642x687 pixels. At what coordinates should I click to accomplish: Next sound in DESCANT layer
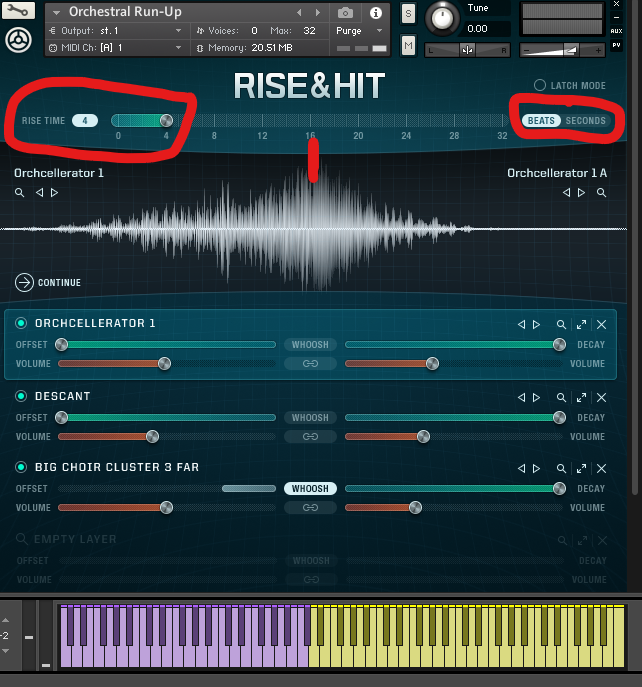click(536, 397)
